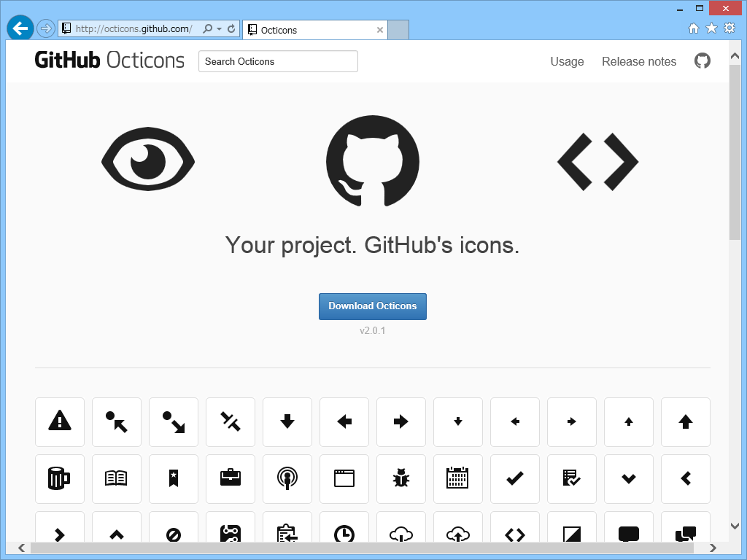747x560 pixels.
Task: Click inside the Search Octicons field
Action: [x=278, y=61]
